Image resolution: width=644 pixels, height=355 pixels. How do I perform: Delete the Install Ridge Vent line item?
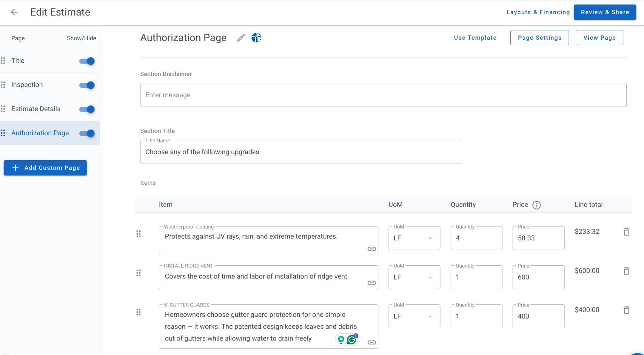pos(626,271)
